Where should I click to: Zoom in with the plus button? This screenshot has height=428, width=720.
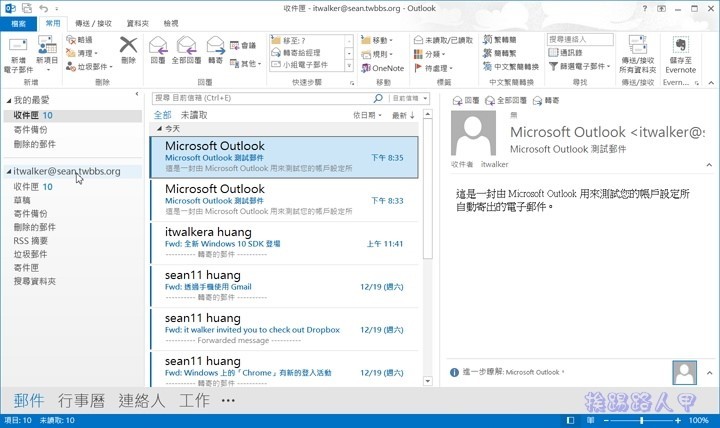tap(678, 420)
